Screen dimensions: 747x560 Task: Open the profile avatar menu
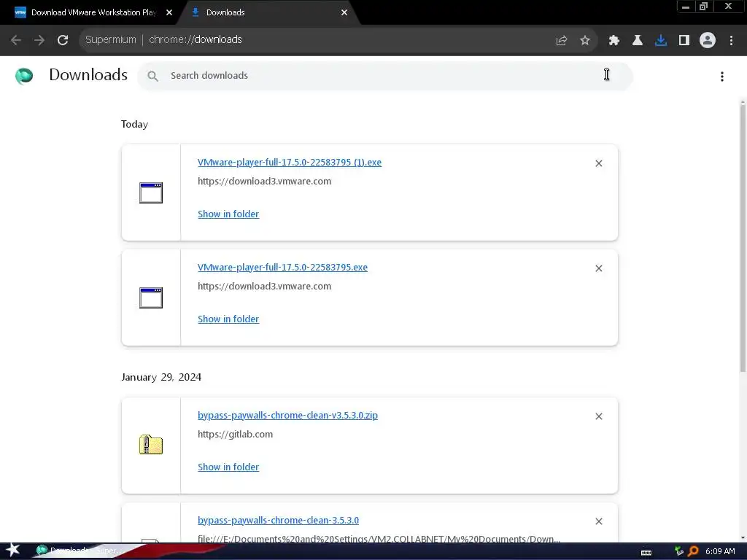pyautogui.click(x=708, y=41)
